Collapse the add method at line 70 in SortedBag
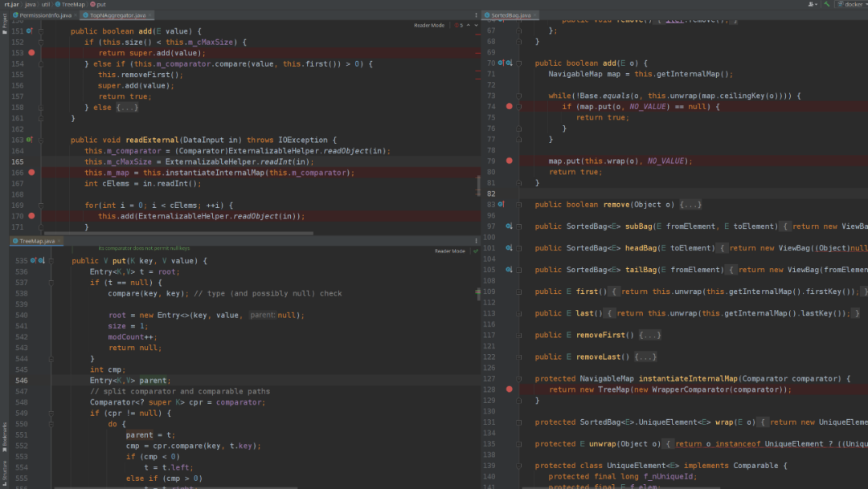Screen dimensions: 868x489 [518, 63]
